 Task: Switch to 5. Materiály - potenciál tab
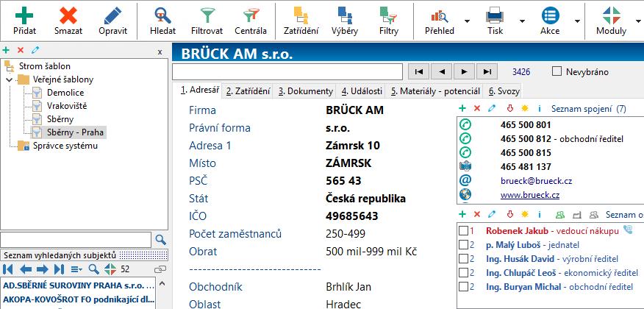coord(435,92)
